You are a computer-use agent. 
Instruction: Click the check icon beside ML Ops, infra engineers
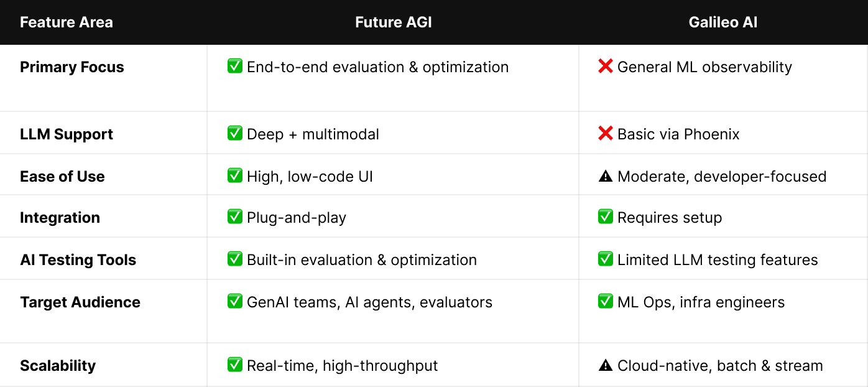(606, 301)
